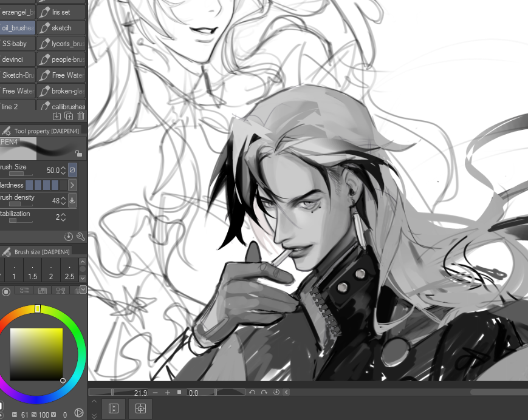
Task: Click the zoom slider showing 21.9
Action: click(118, 393)
